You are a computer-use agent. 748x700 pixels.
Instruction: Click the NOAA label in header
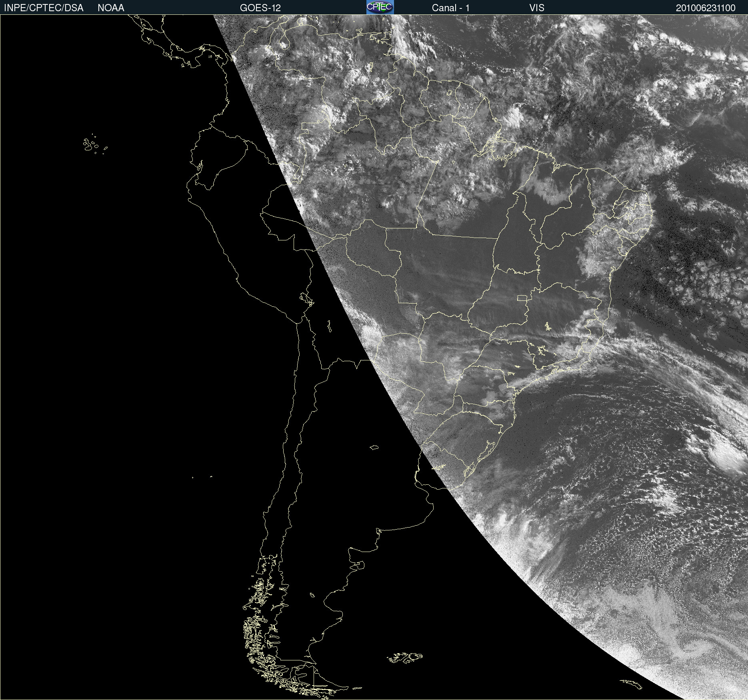click(111, 8)
